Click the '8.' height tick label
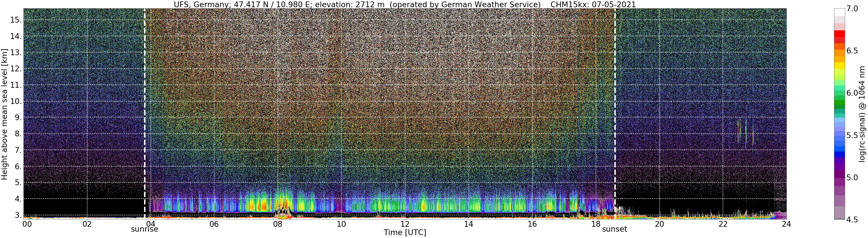 (x=18, y=134)
